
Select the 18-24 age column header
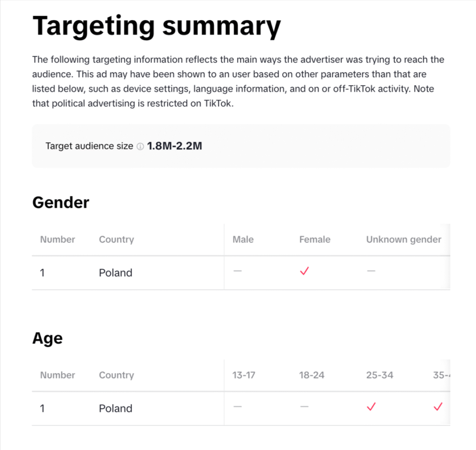click(311, 375)
